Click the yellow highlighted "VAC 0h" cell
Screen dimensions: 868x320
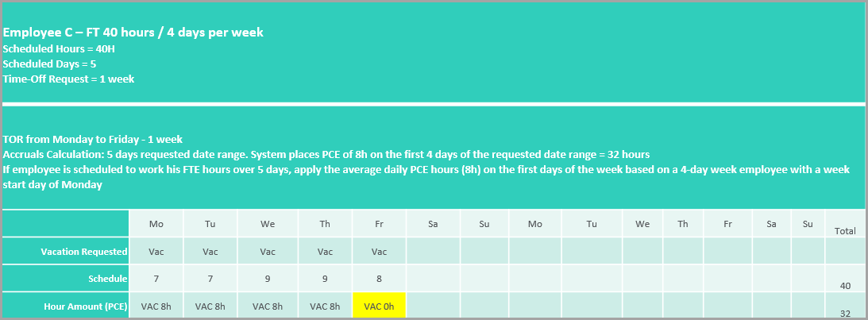coord(379,306)
